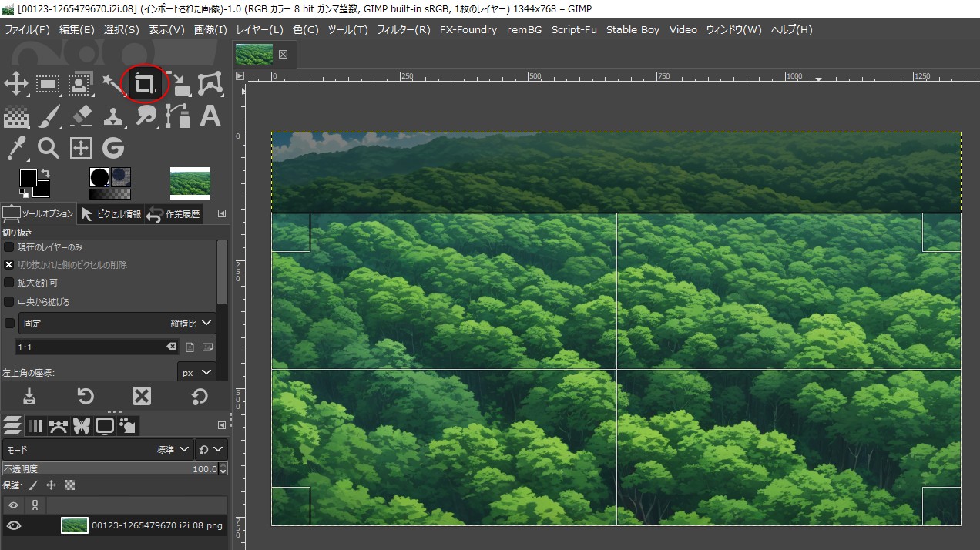
Task: Reset tool options to defaults
Action: point(198,396)
